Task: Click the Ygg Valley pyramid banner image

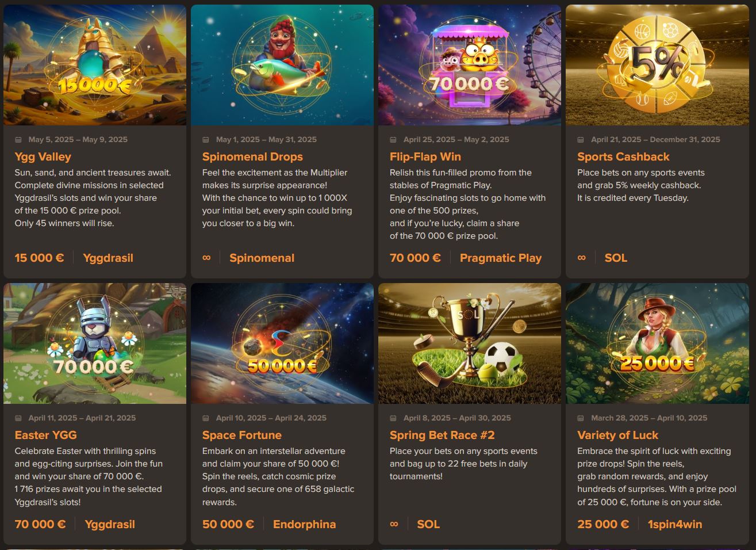Action: click(x=95, y=65)
